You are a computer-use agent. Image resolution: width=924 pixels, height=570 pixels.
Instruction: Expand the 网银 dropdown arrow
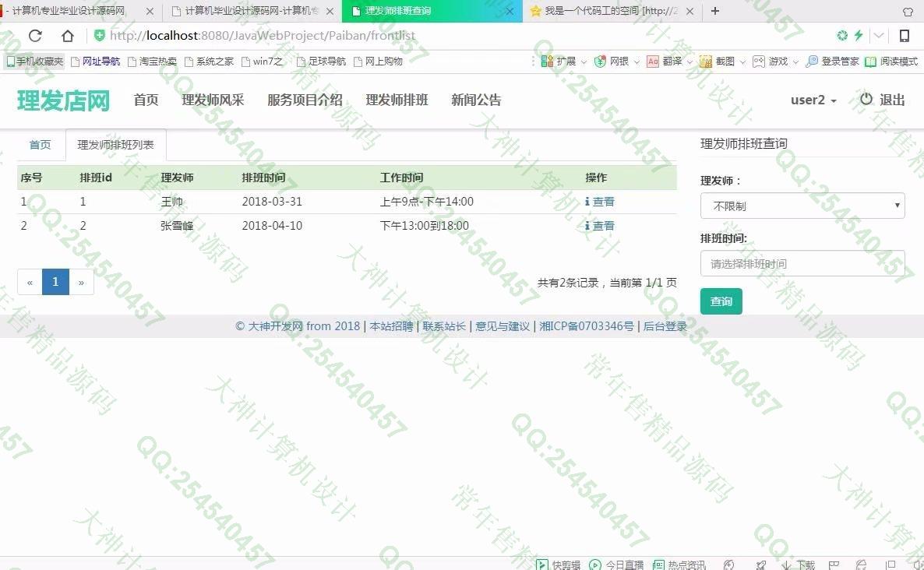(637, 62)
